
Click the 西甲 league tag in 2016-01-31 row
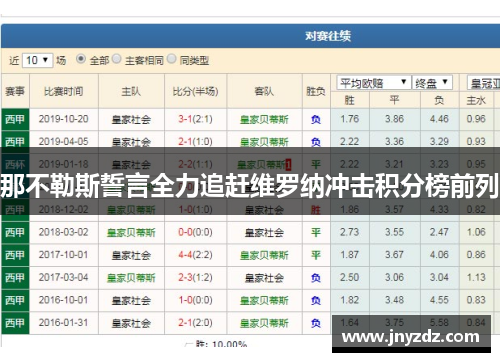pos(15,323)
